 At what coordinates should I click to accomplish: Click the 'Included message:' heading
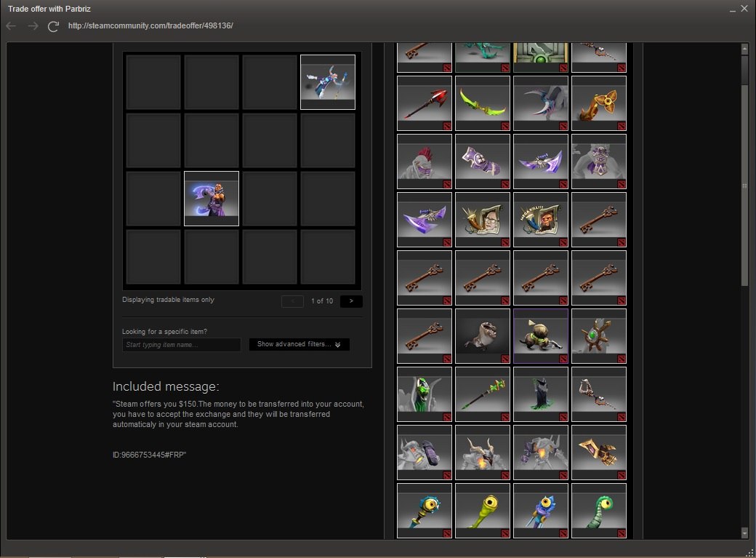[166, 386]
